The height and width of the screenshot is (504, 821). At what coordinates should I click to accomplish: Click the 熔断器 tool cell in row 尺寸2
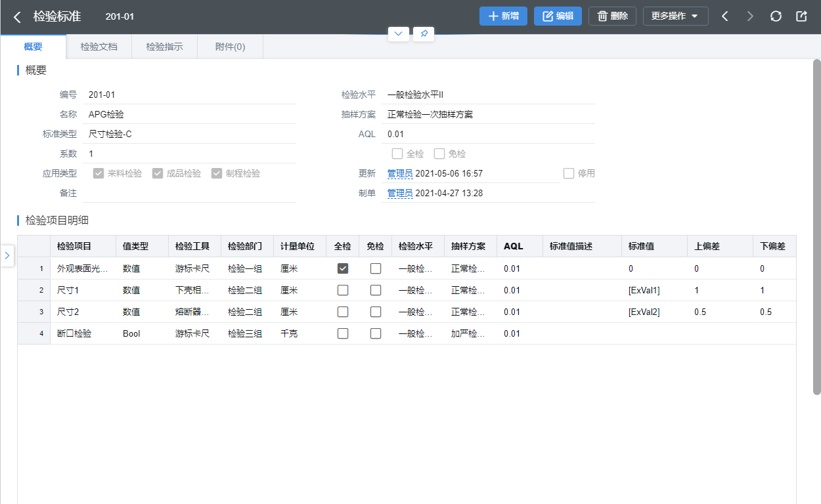tap(194, 312)
